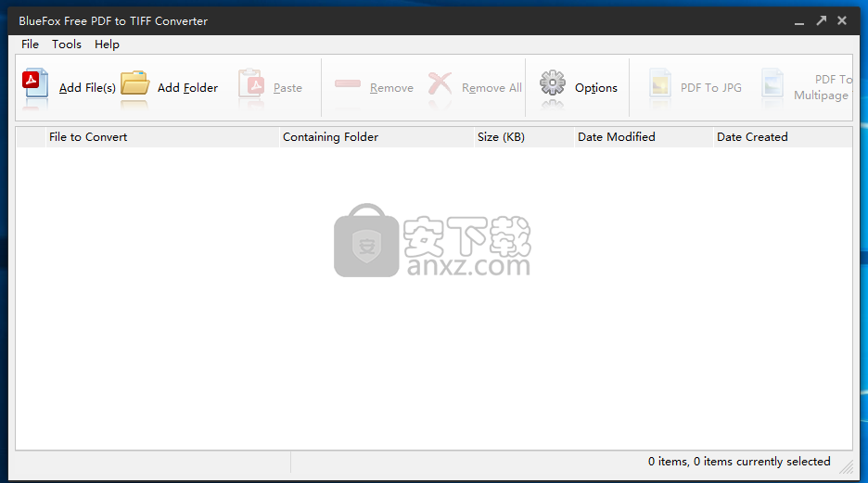The image size is (868, 483).
Task: Click the Add File(s) PDF icon
Action: coord(35,83)
